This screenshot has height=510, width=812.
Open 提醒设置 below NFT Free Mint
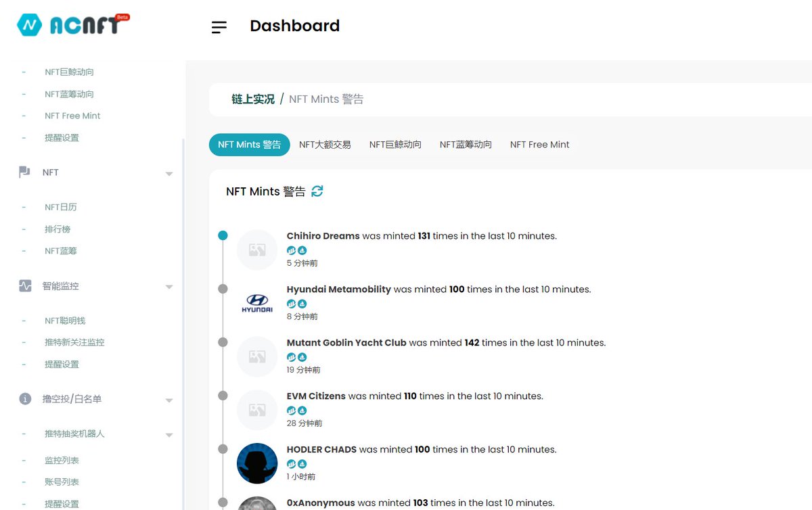(62, 137)
